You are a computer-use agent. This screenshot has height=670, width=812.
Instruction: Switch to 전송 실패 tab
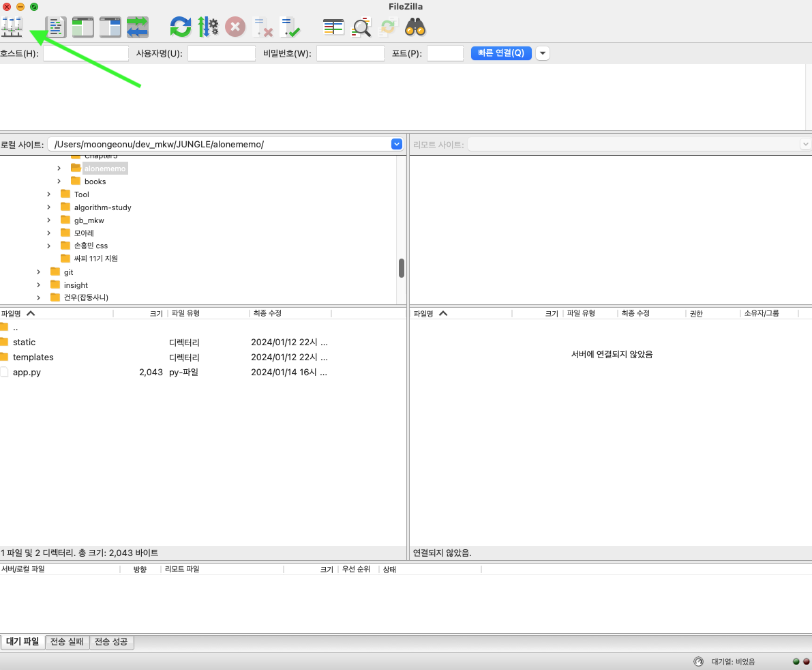(67, 641)
